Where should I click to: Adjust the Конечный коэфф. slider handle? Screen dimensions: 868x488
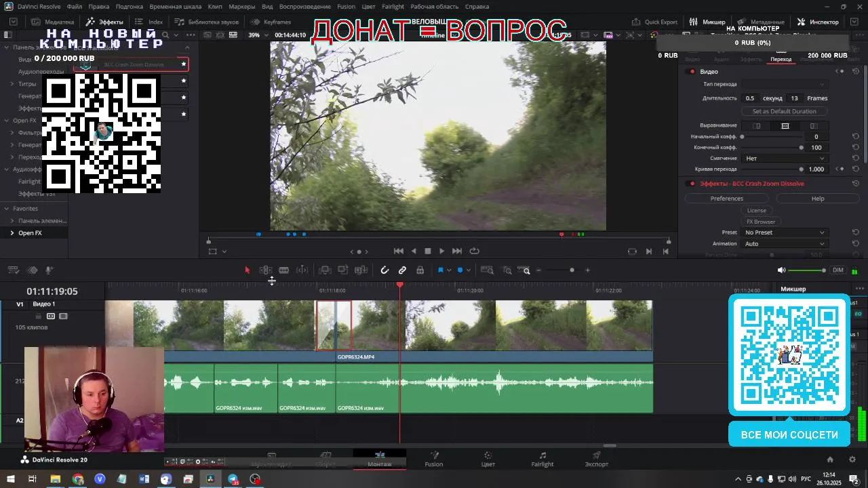(x=801, y=148)
